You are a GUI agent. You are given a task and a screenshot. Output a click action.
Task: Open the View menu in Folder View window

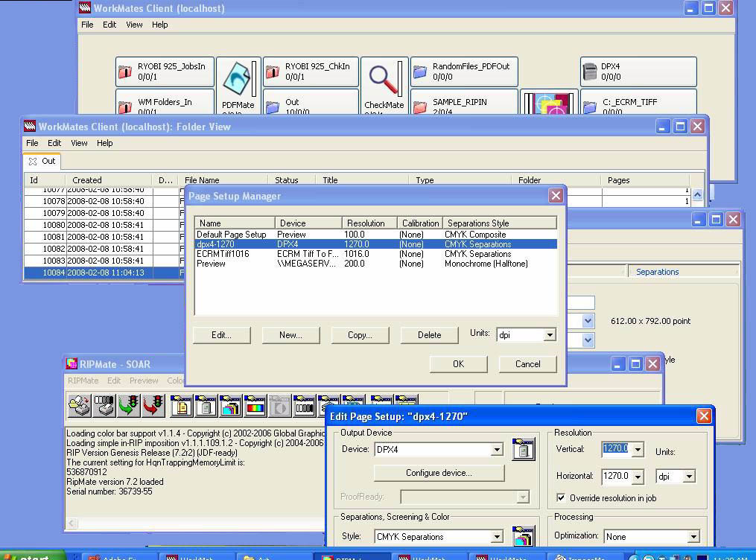pos(79,143)
